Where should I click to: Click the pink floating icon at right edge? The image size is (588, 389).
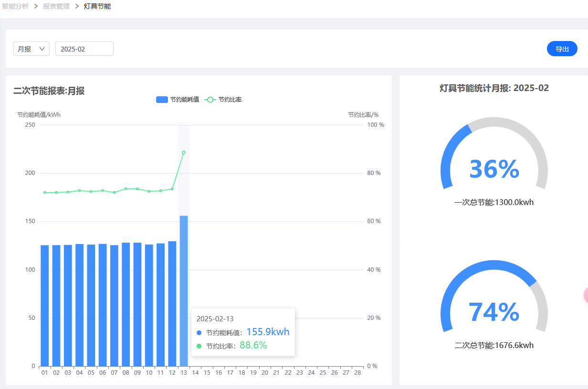[586, 295]
